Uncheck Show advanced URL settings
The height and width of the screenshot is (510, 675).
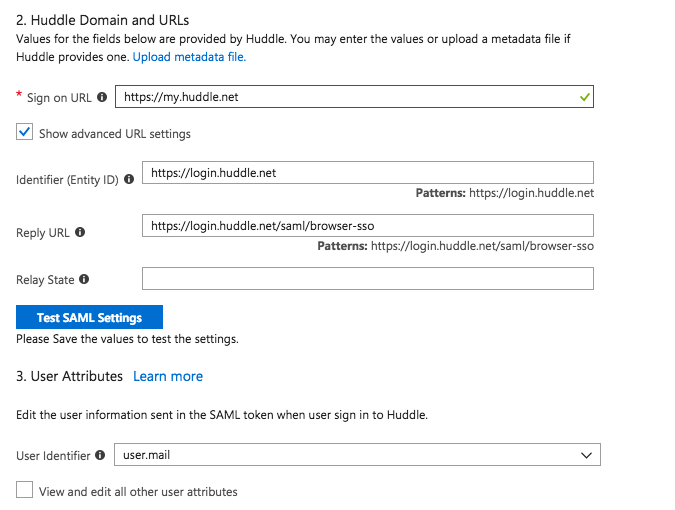click(24, 132)
